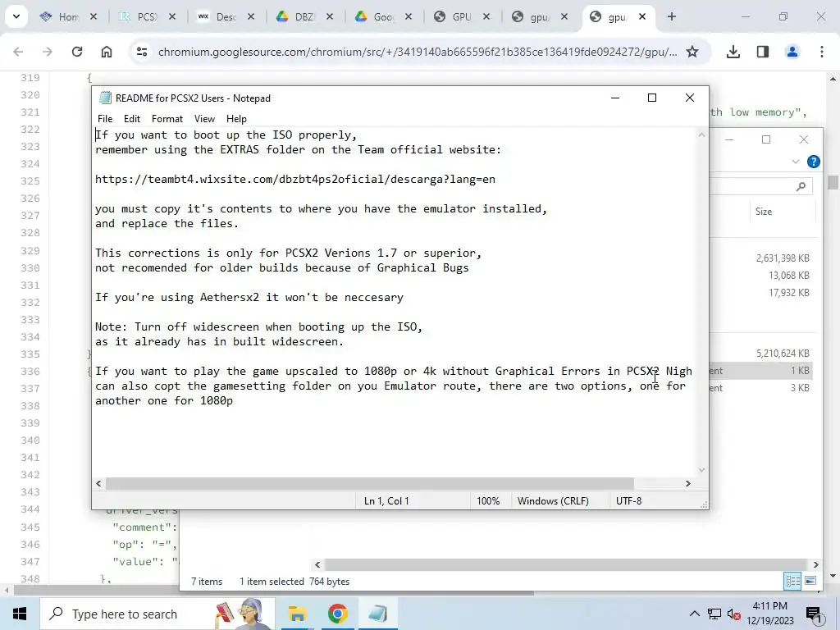This screenshot has height=630, width=840.
Task: Click Notepad horizontal scroll right arrow
Action: pyautogui.click(x=688, y=483)
